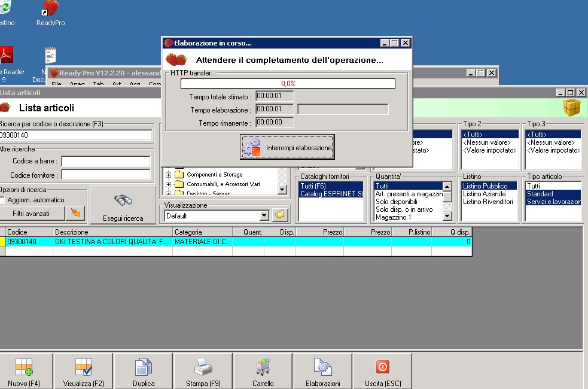
Task: Click the P.listino column header
Action: click(x=412, y=232)
